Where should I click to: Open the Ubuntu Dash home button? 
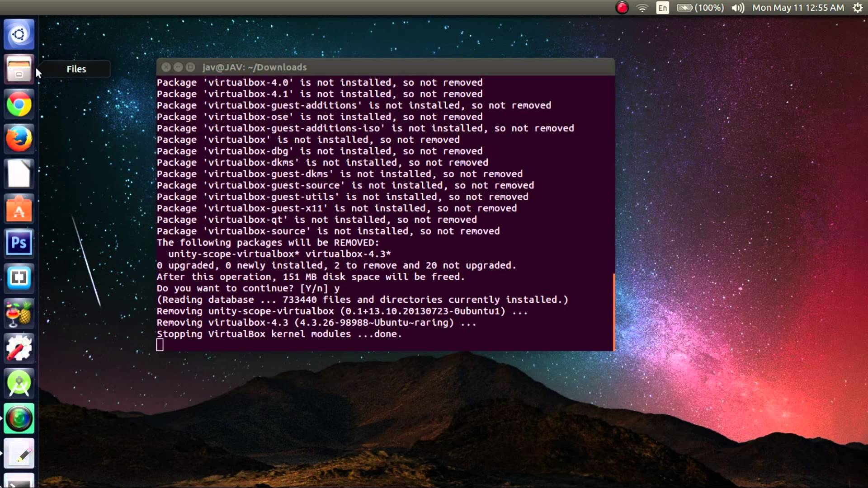19,34
